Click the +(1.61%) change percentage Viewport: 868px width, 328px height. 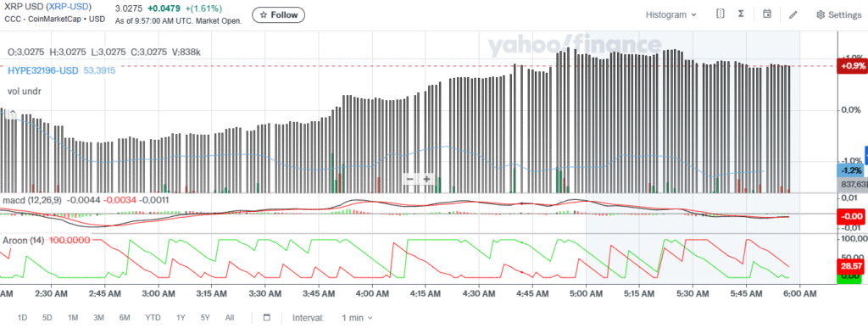click(x=203, y=8)
